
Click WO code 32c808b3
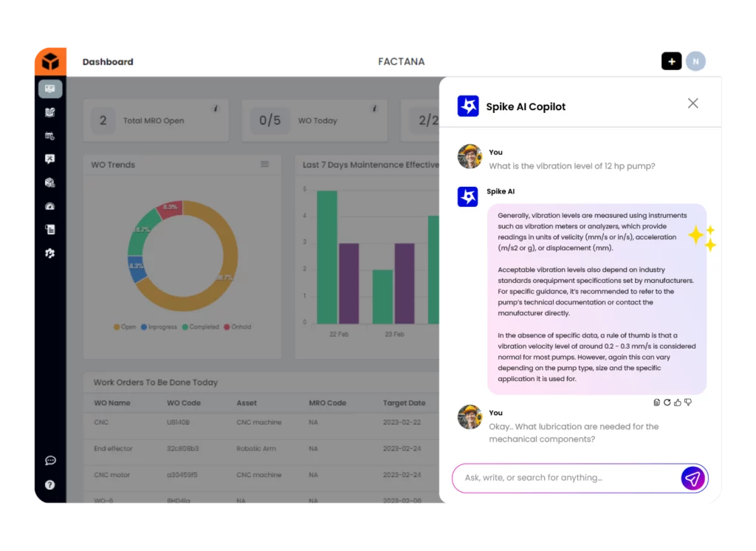(183, 449)
